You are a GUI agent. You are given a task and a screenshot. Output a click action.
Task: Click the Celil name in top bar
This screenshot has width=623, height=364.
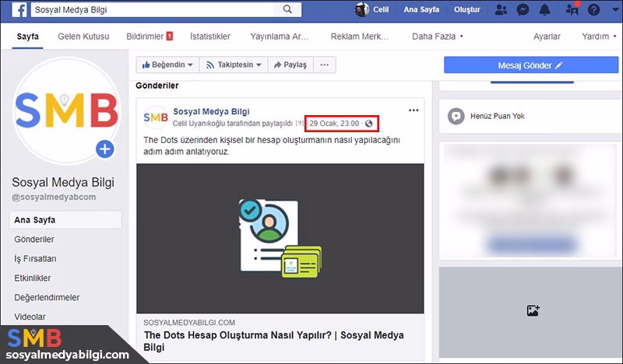click(x=381, y=9)
